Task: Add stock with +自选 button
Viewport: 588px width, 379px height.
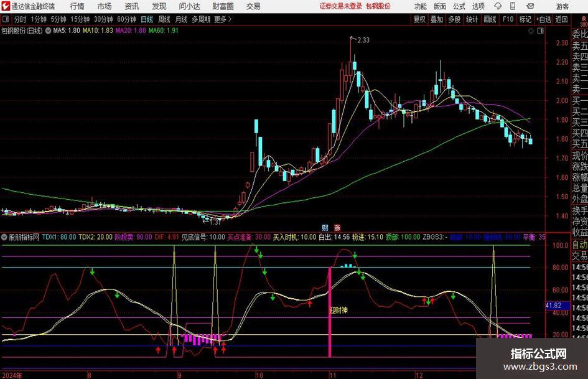Action: coord(544,19)
